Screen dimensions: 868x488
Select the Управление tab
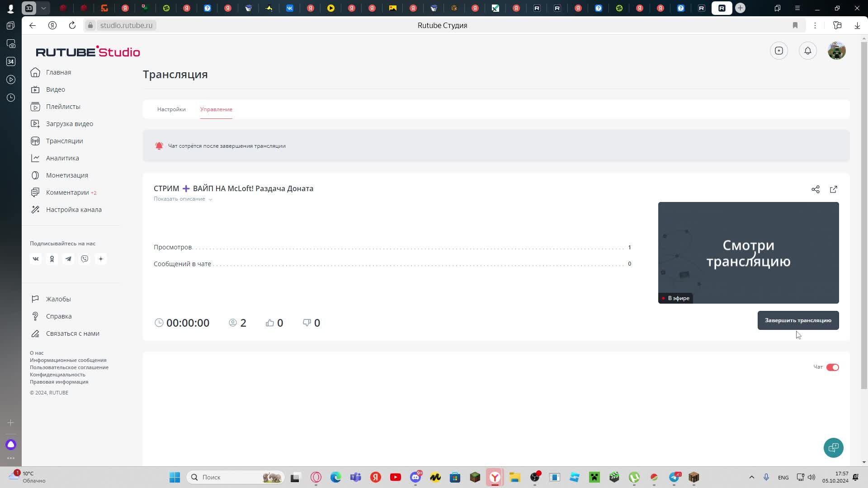[216, 109]
